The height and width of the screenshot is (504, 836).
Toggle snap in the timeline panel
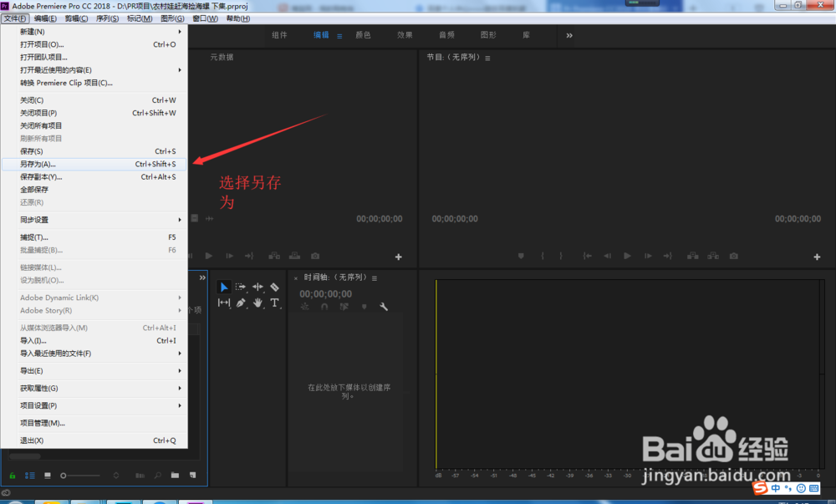coord(324,307)
